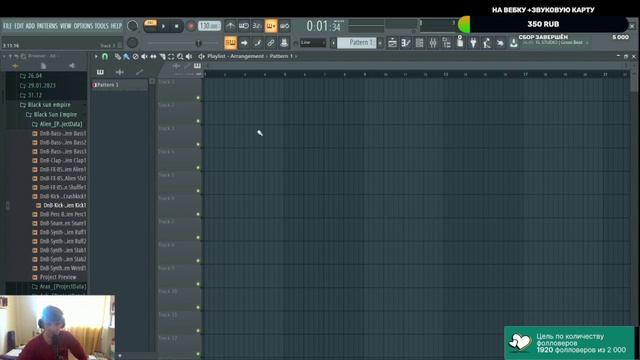640x360 pixels.
Task: Mute Track 6 using its green dot
Action: [x=198, y=214]
